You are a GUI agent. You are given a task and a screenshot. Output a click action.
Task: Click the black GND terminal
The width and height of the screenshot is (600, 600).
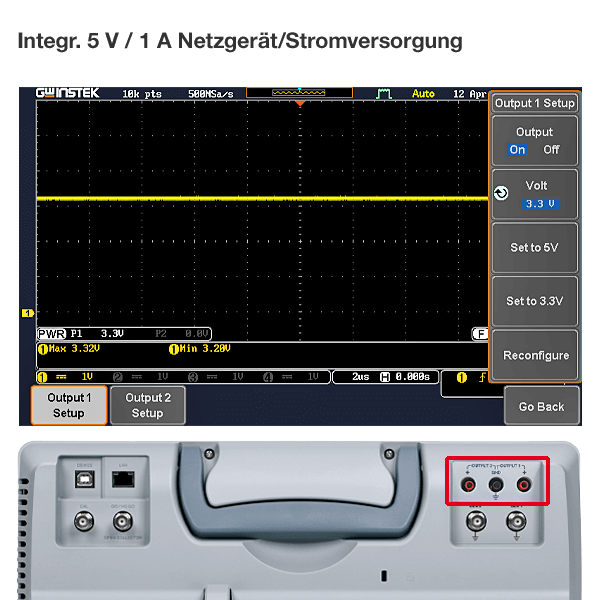point(496,485)
